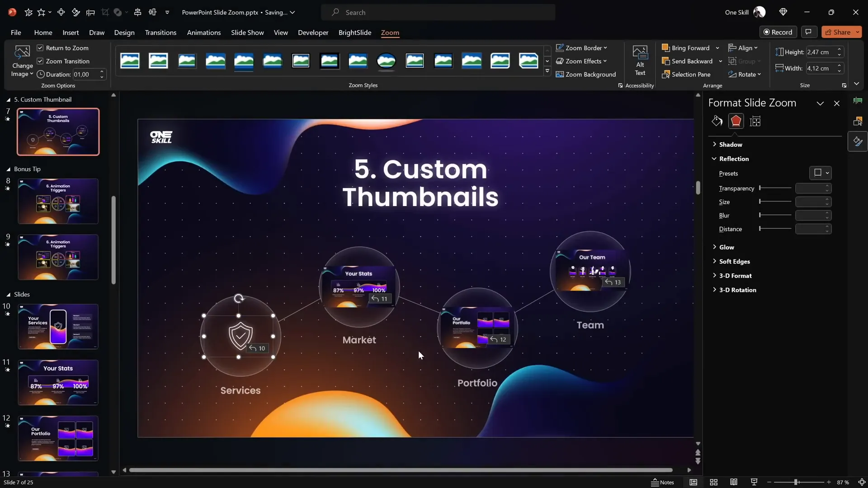Click the Record button
Viewport: 868px width, 488px height.
778,32
